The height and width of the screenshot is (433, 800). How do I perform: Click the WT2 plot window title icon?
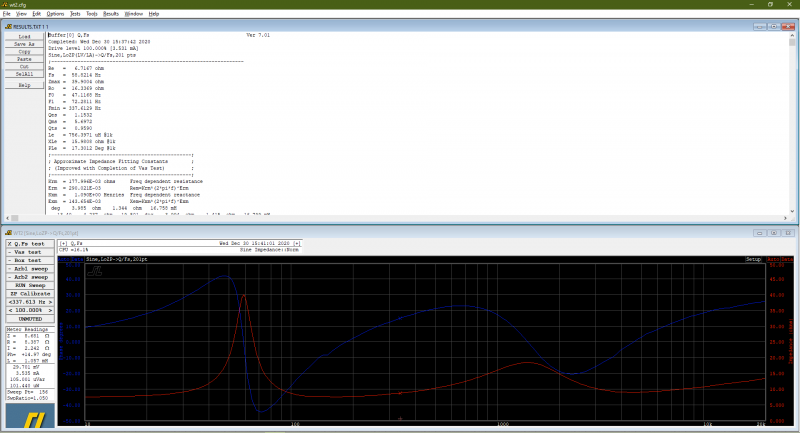(x=8, y=233)
